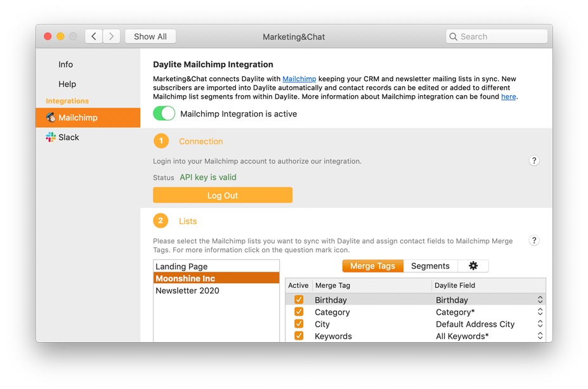
Task: Click the forward navigation arrow
Action: [112, 36]
